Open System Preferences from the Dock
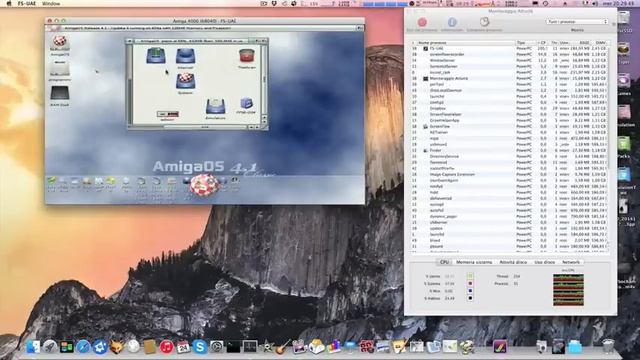 click(x=216, y=347)
